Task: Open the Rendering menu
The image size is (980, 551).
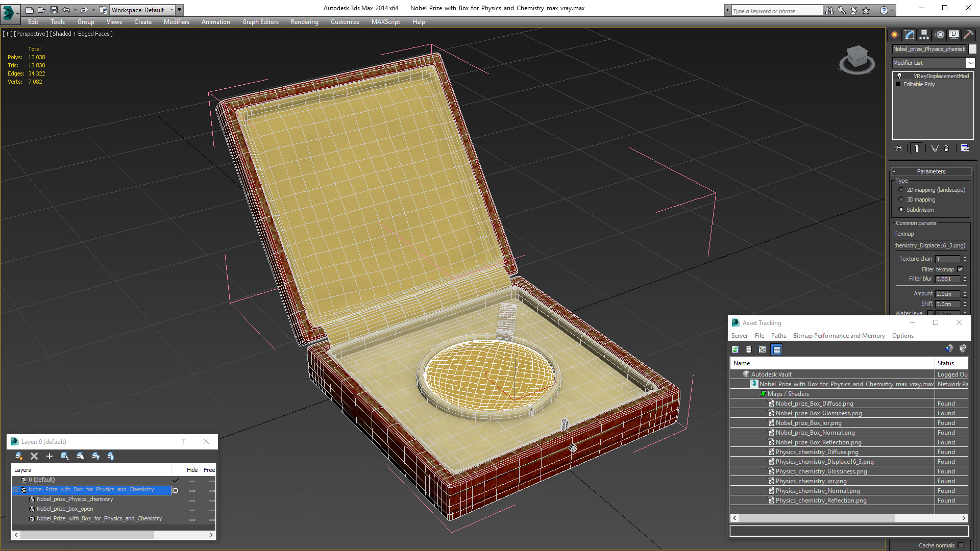Action: point(304,22)
